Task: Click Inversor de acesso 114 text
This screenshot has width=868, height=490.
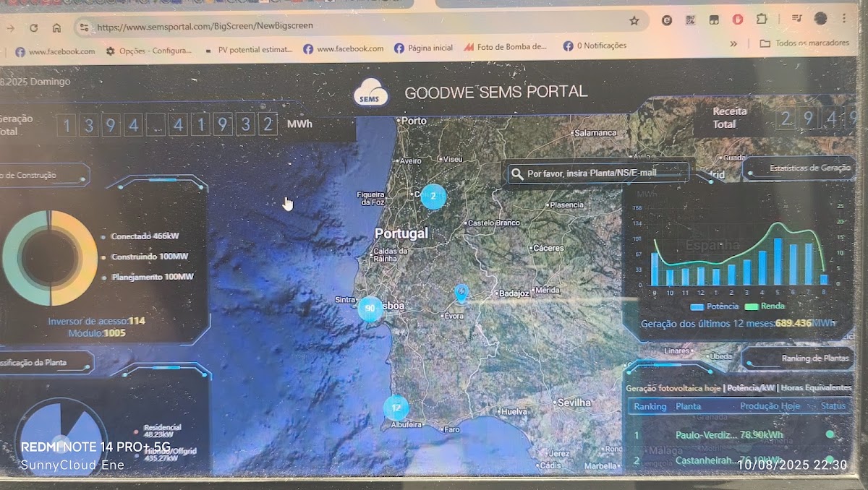Action: click(x=97, y=321)
